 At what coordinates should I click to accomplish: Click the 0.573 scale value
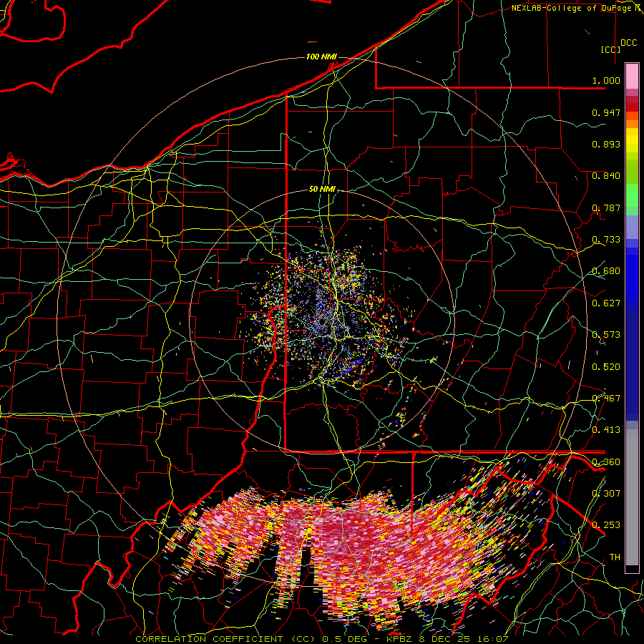pos(606,335)
